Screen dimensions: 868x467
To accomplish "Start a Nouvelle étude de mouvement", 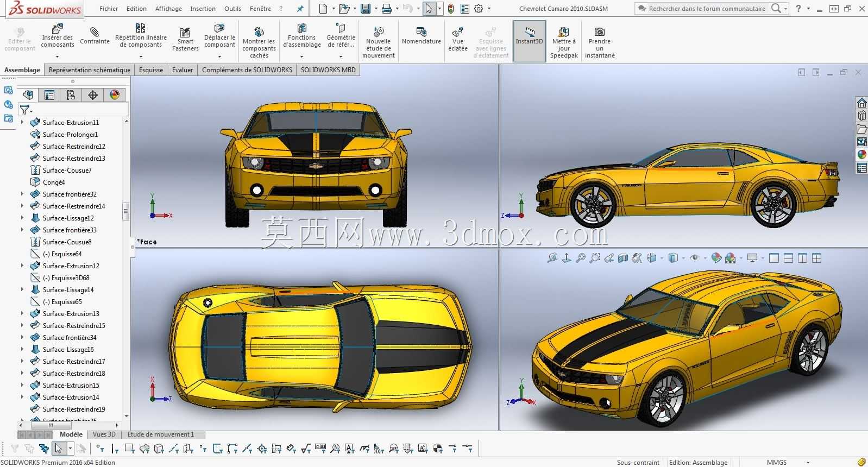I will pos(379,42).
